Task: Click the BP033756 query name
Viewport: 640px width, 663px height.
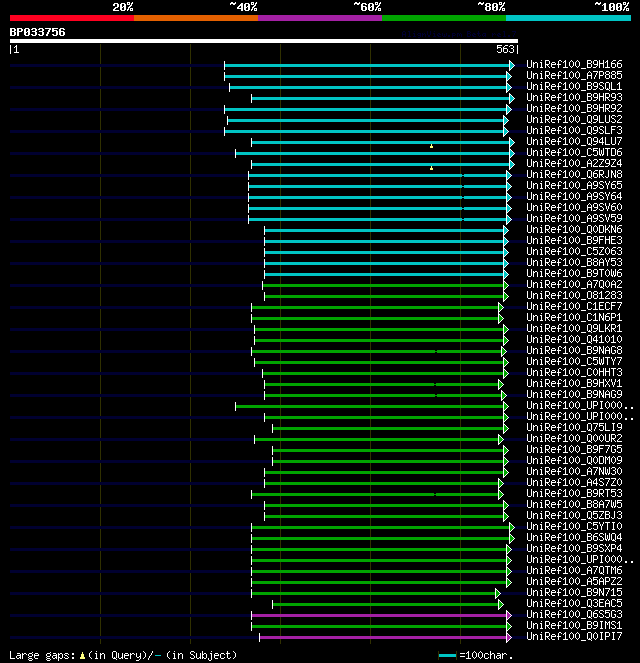Action: pyautogui.click(x=37, y=32)
